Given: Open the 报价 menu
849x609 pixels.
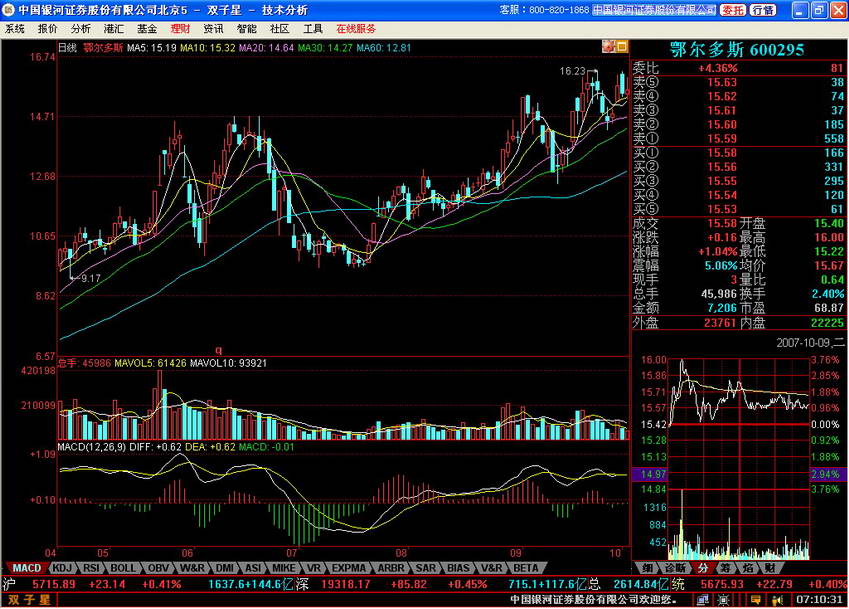Looking at the screenshot, I should (x=48, y=29).
